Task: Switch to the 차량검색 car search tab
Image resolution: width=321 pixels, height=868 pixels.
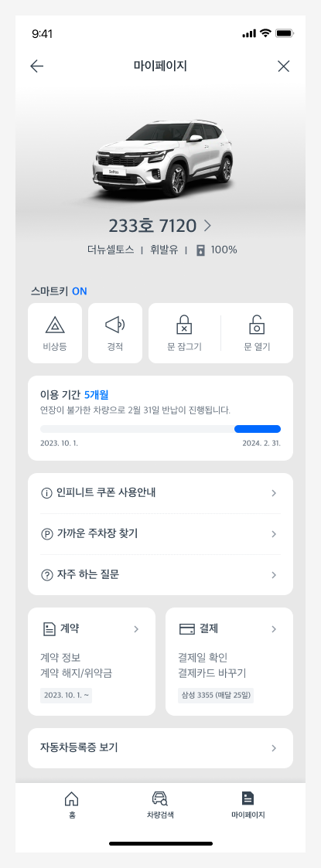Action: [160, 805]
